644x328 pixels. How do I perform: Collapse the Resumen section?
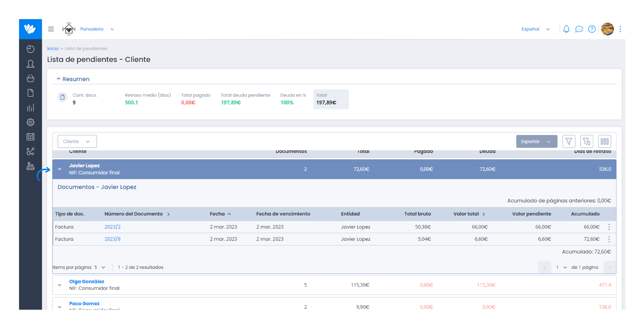click(73, 79)
